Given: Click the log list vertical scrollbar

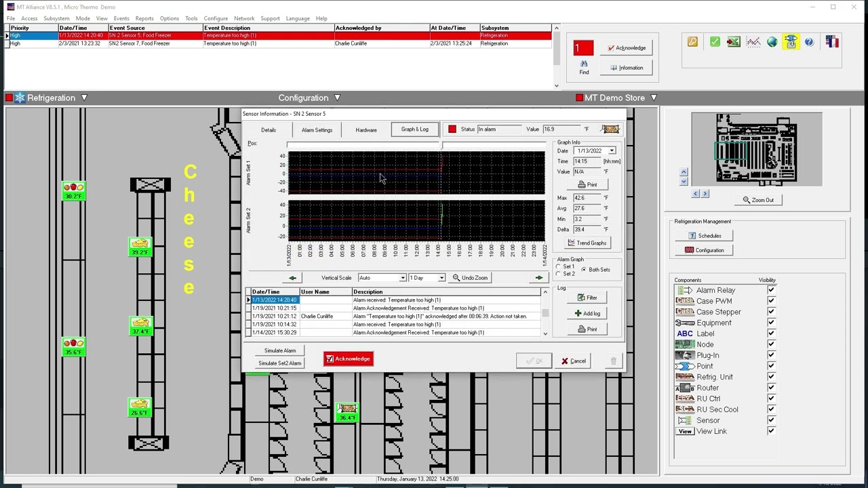Looking at the screenshot, I should [x=545, y=312].
